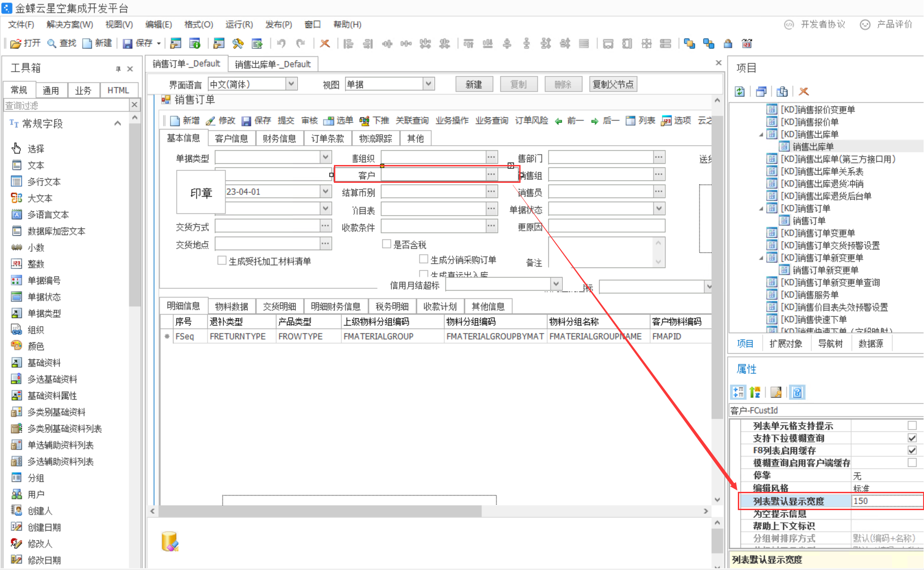Open the 发布(P) menu

[278, 24]
